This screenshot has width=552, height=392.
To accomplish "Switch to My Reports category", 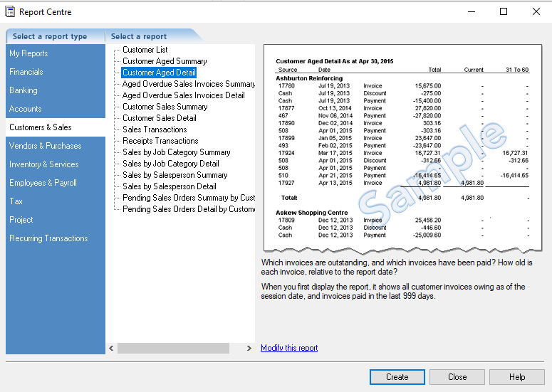I will pos(28,53).
